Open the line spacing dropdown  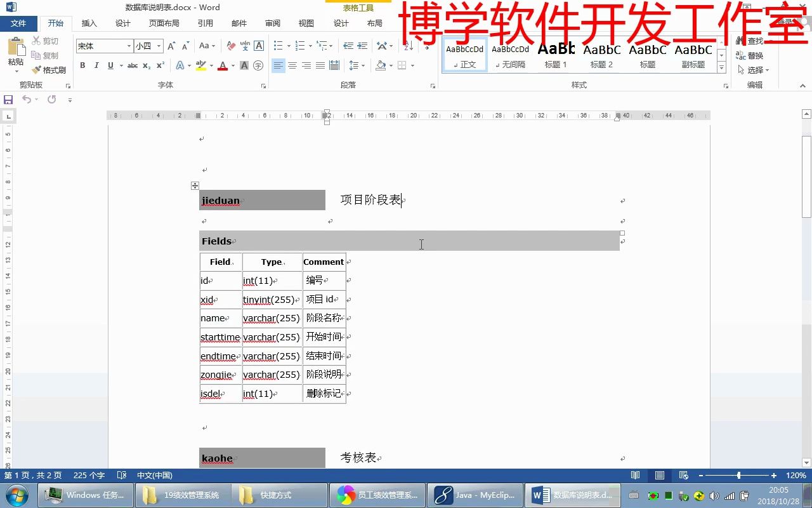pyautogui.click(x=357, y=65)
